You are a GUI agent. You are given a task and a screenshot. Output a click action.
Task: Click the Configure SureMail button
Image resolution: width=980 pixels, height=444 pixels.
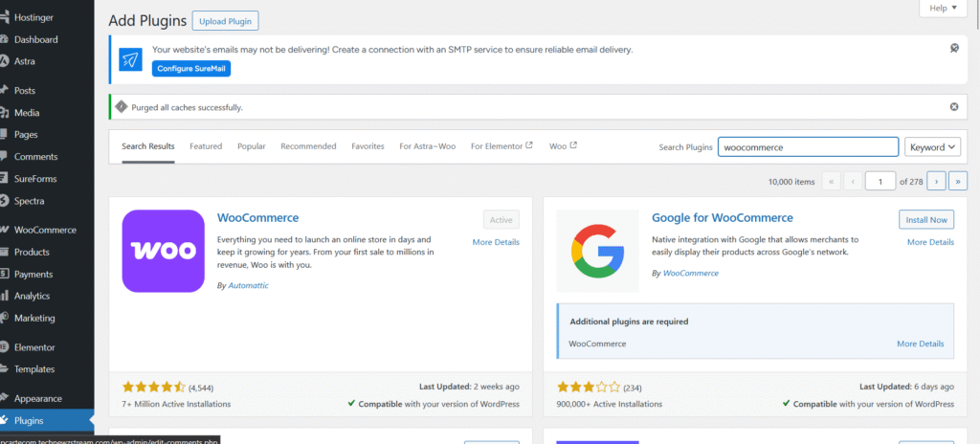[x=191, y=68]
